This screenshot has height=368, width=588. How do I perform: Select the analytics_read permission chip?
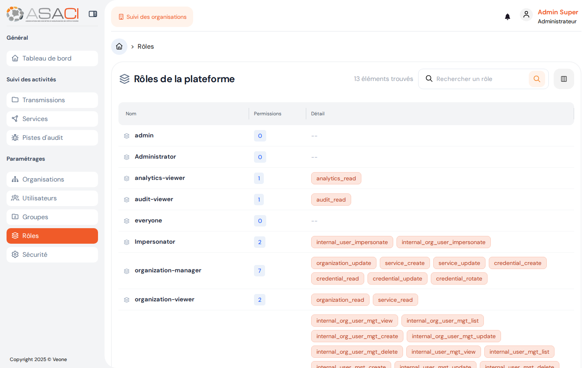click(336, 178)
